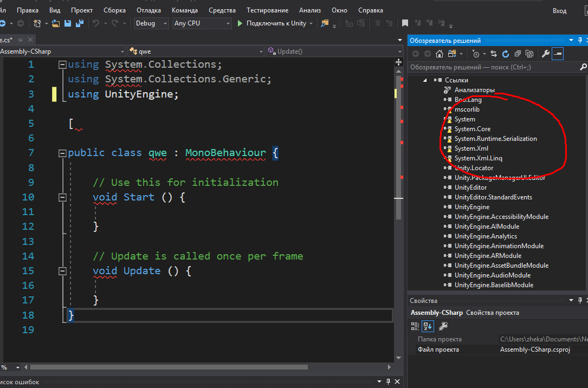Switch Properties panel to categorized view
This screenshot has width=588, height=388.
pyautogui.click(x=415, y=326)
